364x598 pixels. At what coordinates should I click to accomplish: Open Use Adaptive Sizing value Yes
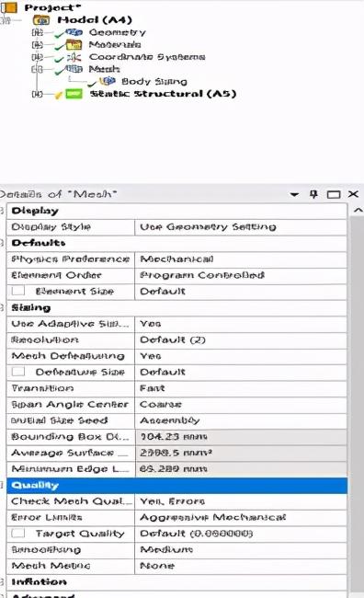pyautogui.click(x=241, y=324)
